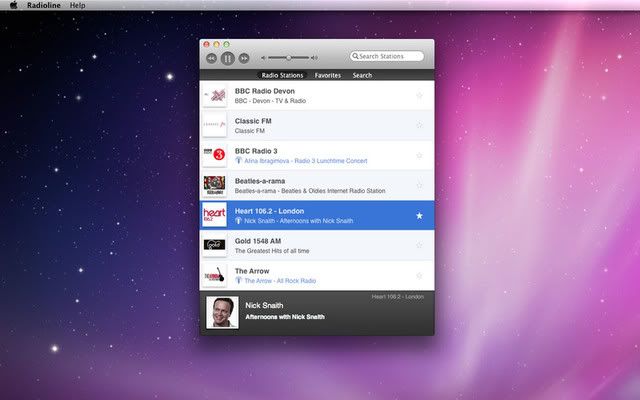Click the magnifier icon in search box
Image resolution: width=640 pixels, height=400 pixels.
point(355,56)
